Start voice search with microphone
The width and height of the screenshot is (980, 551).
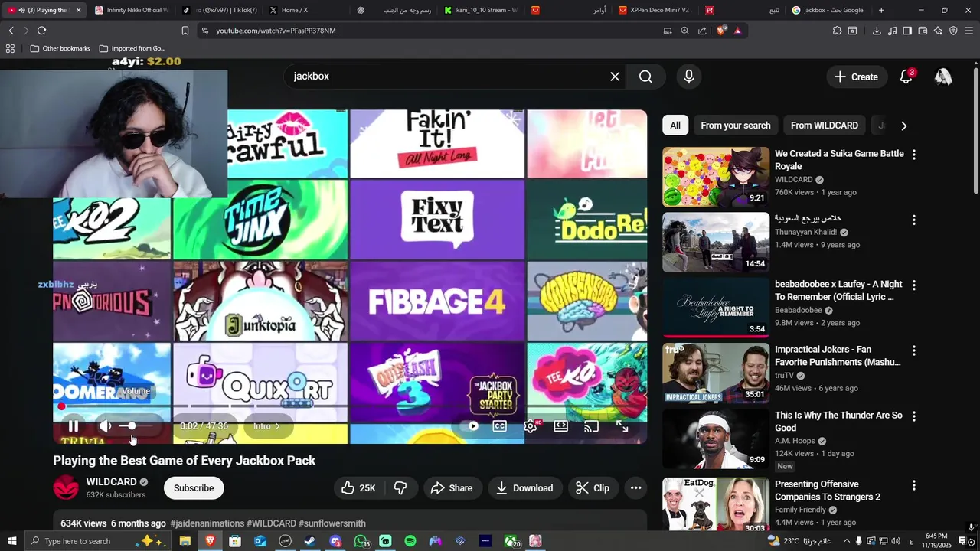[x=689, y=77]
